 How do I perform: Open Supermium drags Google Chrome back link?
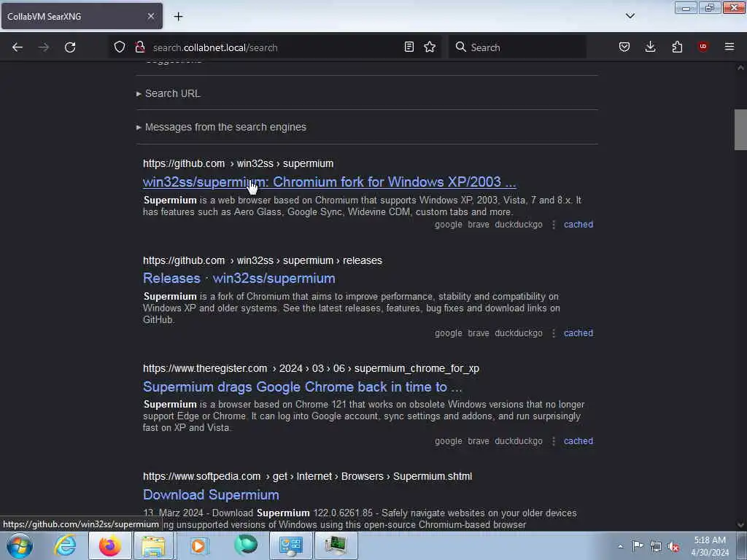point(303,386)
